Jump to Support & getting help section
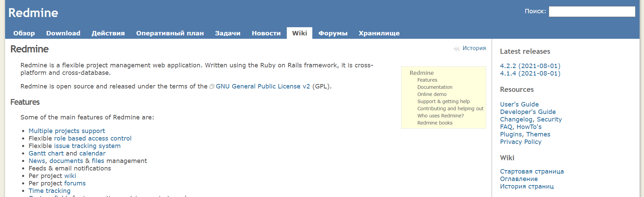The image size is (644, 197). coord(444,101)
